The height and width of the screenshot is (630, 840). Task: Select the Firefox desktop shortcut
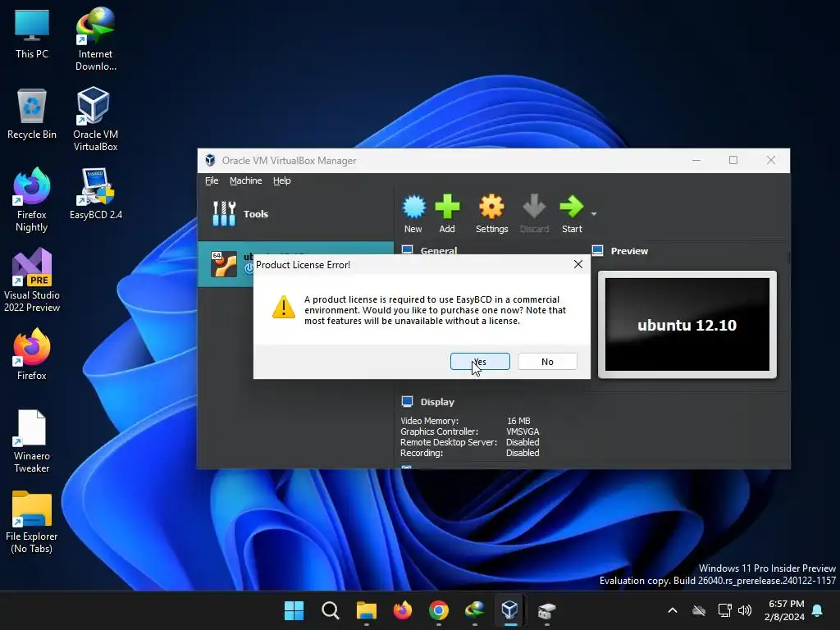click(x=32, y=354)
